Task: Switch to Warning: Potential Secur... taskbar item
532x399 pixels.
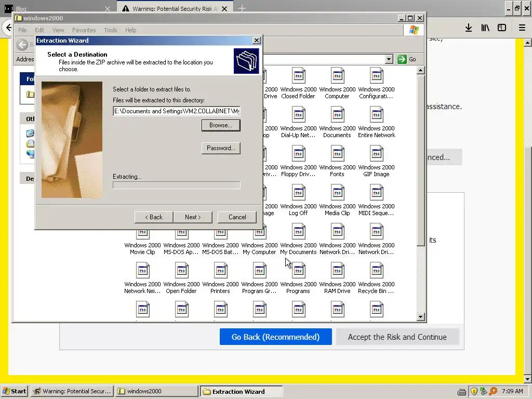Action: (72, 391)
